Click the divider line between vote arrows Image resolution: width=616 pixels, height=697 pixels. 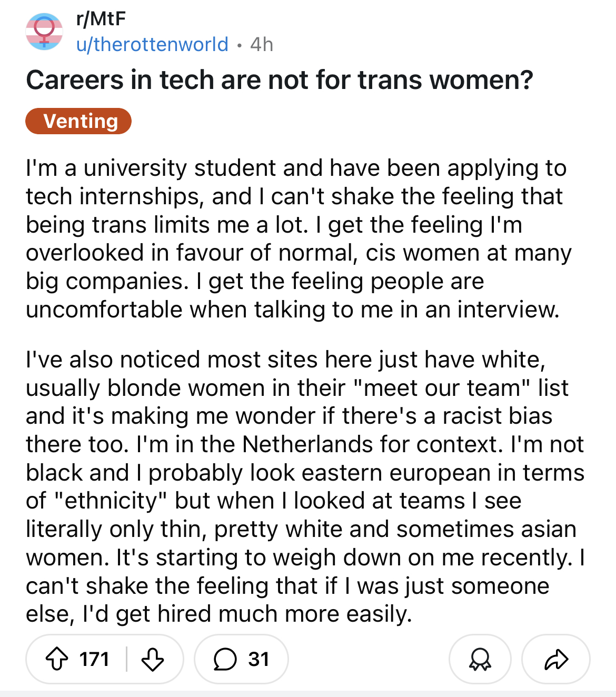point(126,659)
